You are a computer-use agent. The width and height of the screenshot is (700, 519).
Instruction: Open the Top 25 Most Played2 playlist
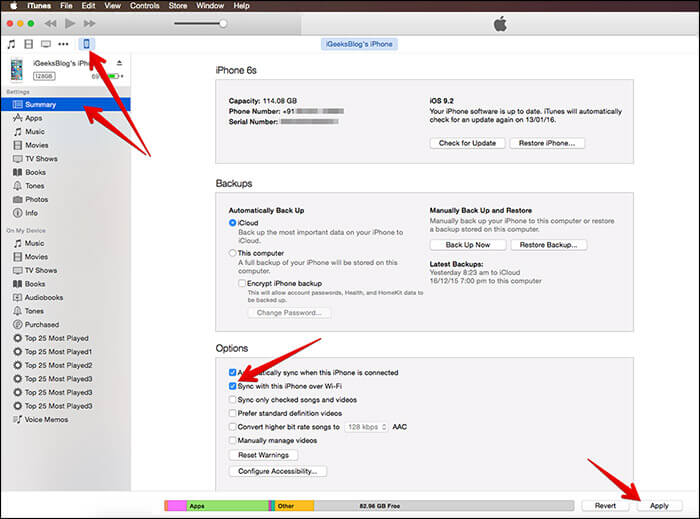coord(66,365)
